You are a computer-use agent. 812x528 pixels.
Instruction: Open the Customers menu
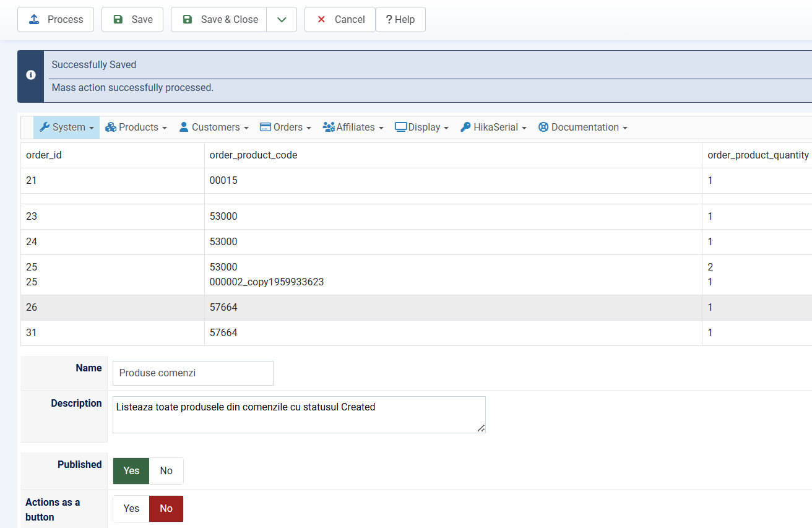214,127
